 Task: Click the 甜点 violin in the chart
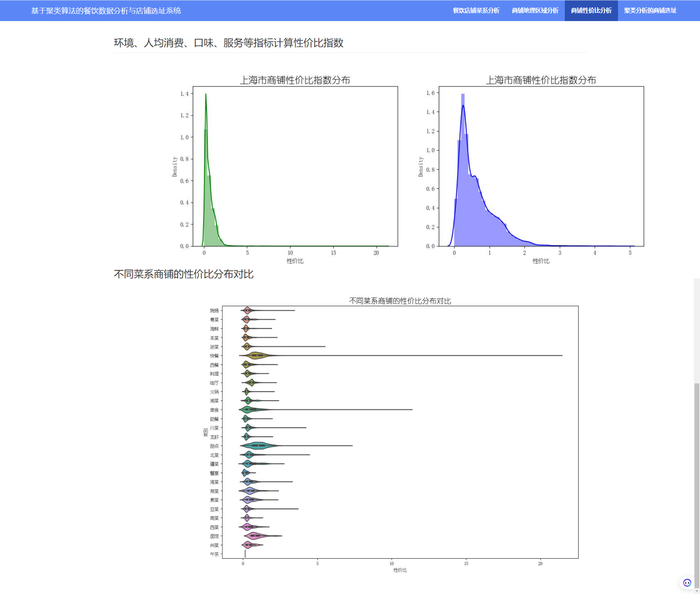click(x=258, y=446)
